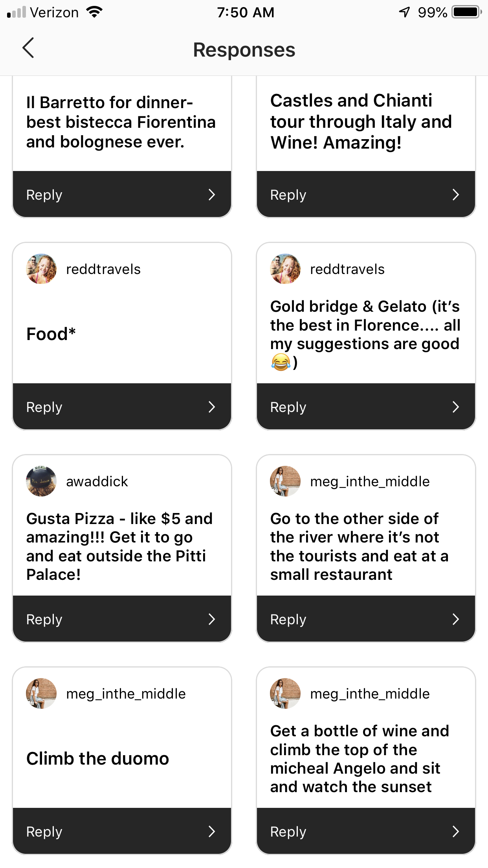
Task: Open reddtravels avatar on Food response
Action: 41,269
